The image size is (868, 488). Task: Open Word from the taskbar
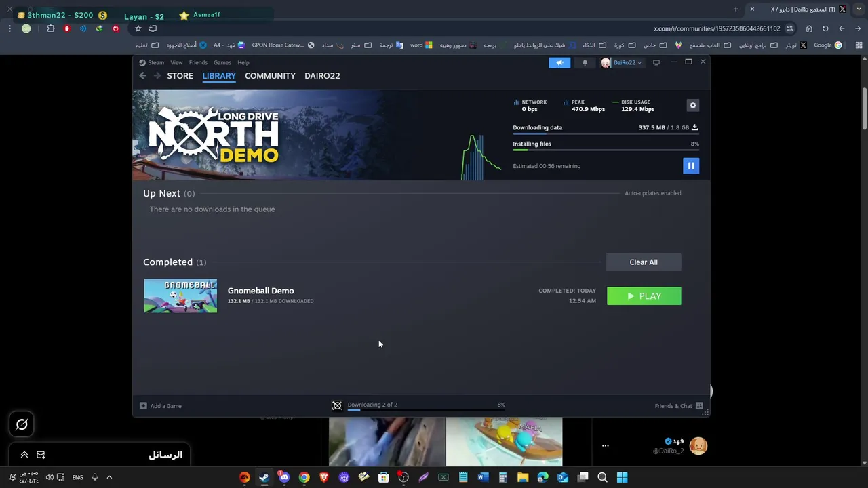tap(483, 477)
